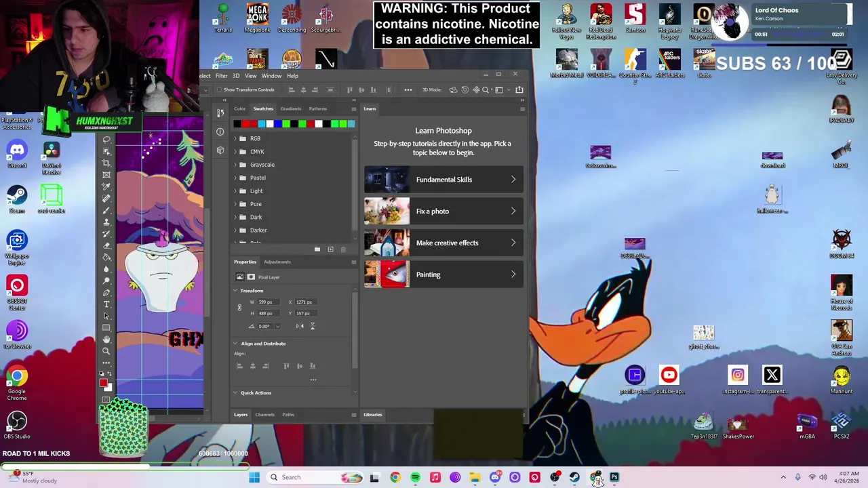This screenshot has width=868, height=488.
Task: Open the History panel icon
Action: tap(220, 113)
